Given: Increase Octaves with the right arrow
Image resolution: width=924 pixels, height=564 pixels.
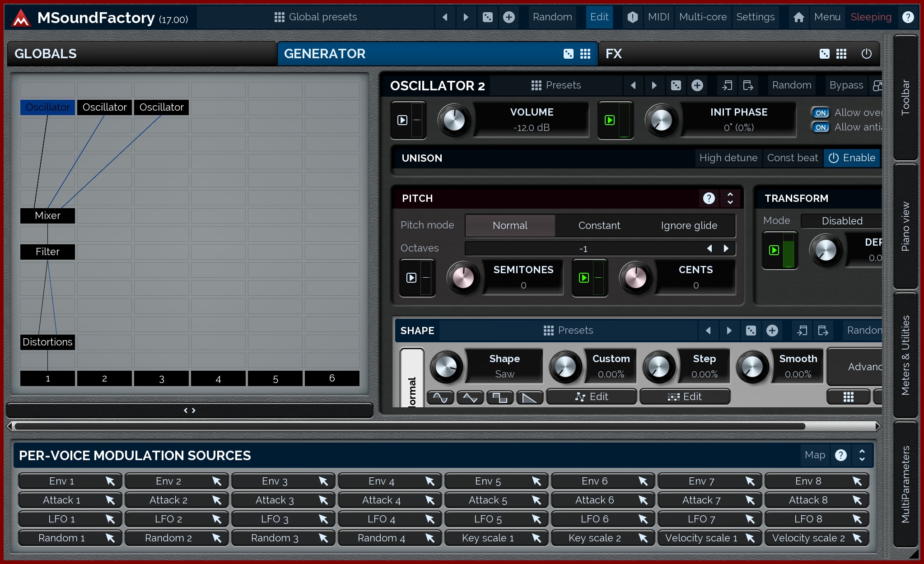Looking at the screenshot, I should click(726, 248).
